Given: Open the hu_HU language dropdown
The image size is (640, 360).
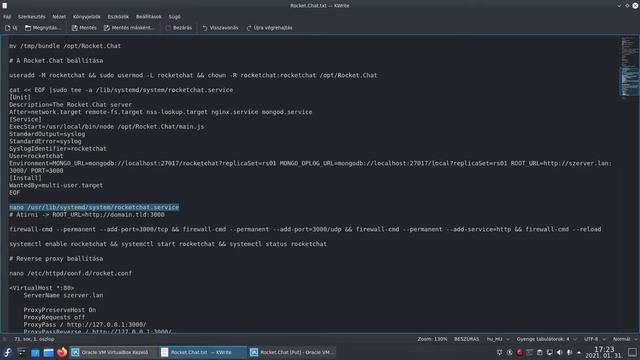Looking at the screenshot, I should click(x=498, y=339).
